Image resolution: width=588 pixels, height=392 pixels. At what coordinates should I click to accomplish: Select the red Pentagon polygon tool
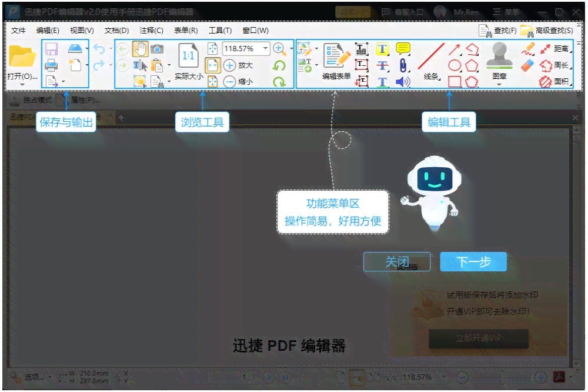[472, 65]
